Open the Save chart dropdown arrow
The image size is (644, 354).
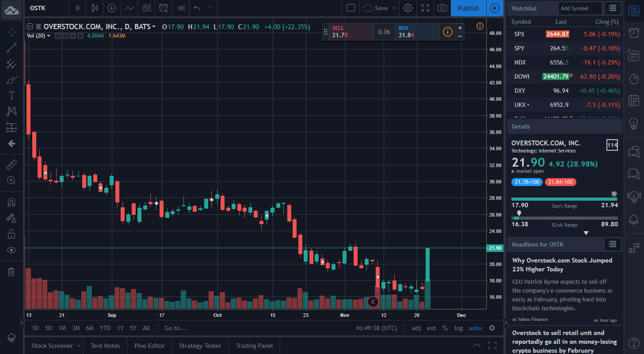pos(395,8)
